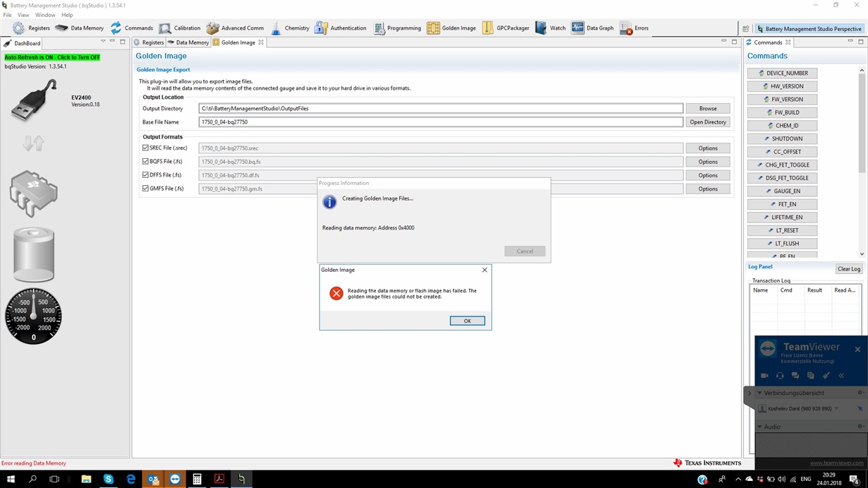
Task: Click the gauge chip icon in DashBoard
Action: (x=33, y=193)
